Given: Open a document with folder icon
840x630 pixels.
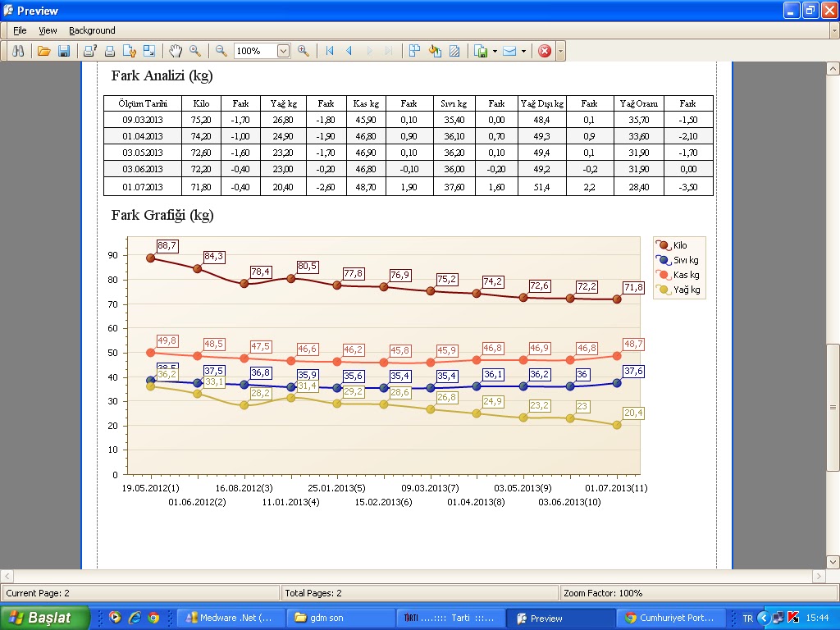Looking at the screenshot, I should click(44, 51).
